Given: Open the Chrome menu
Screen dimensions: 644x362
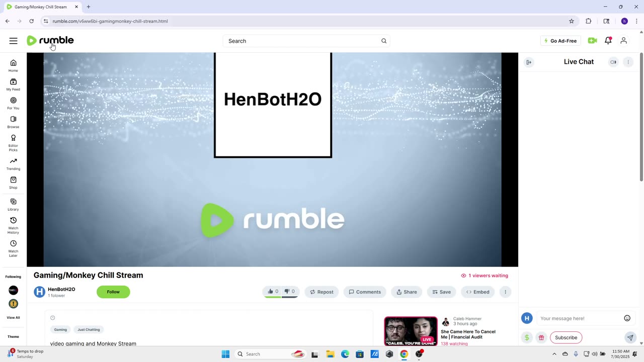Looking at the screenshot, I should coord(636,21).
